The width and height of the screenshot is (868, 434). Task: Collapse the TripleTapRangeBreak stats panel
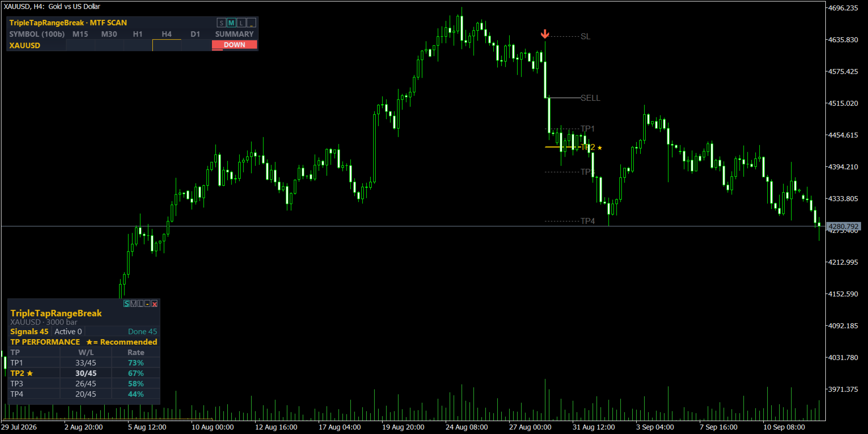coord(147,303)
